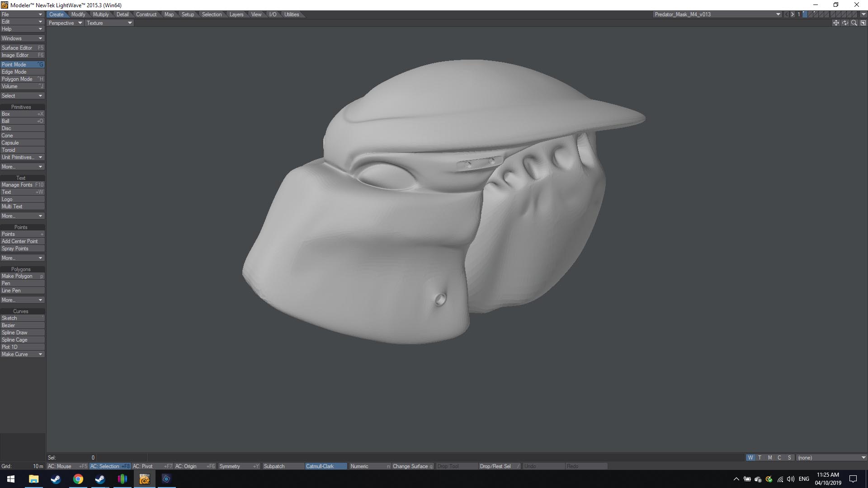Screen dimensions: 868x488
Task: Click the Manage Fonts button
Action: pos(22,185)
